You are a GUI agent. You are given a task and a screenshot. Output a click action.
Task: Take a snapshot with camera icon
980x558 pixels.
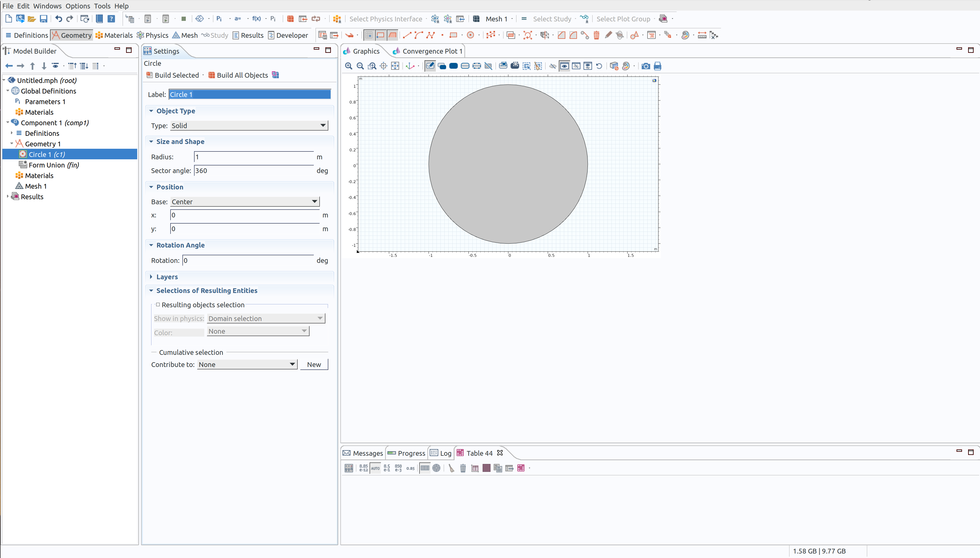645,66
